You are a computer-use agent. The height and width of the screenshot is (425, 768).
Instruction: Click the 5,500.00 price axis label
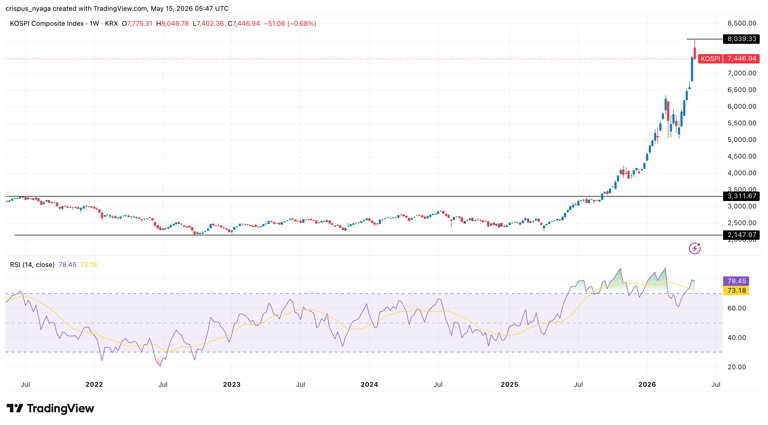[x=742, y=123]
